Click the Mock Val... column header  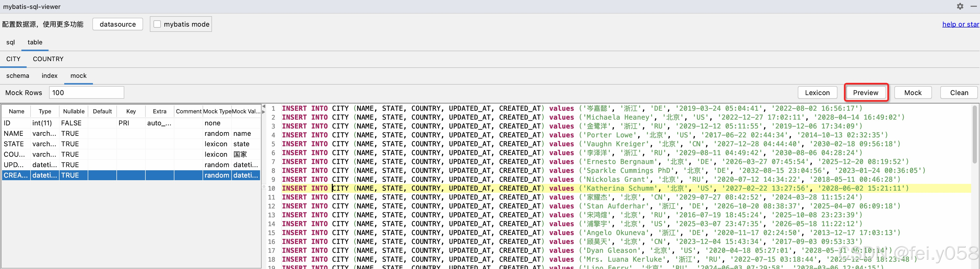pyautogui.click(x=246, y=111)
